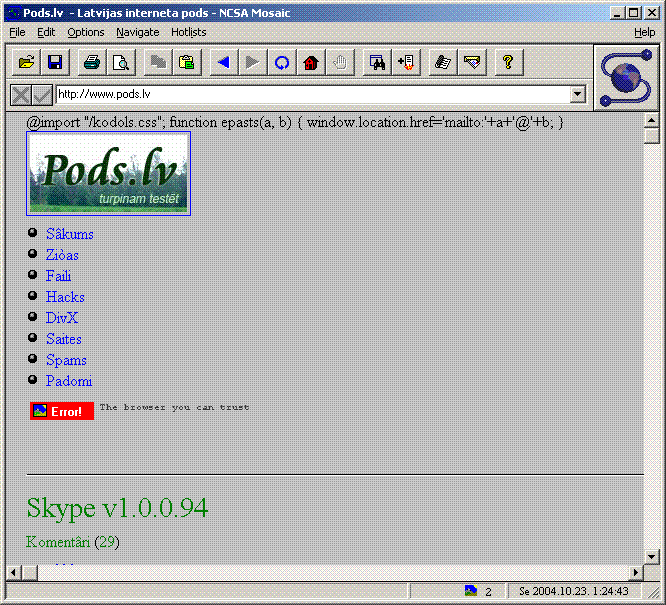Screen dimensions: 666x605
Task: Click vertical scrollbar down arrow
Action: (652, 556)
